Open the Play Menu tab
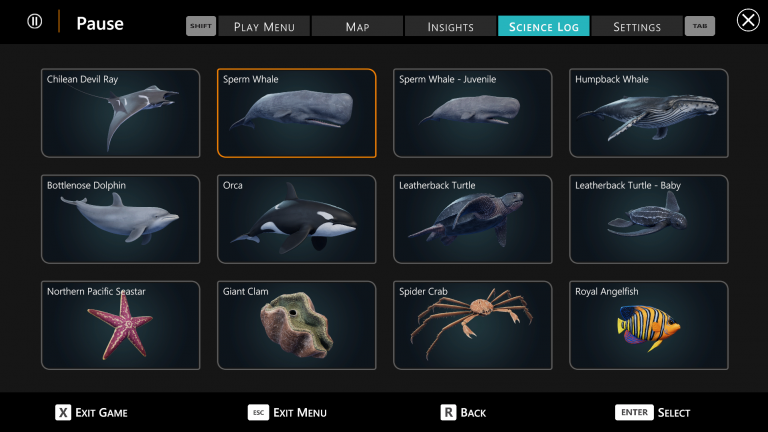The height and width of the screenshot is (432, 768). pos(264,26)
